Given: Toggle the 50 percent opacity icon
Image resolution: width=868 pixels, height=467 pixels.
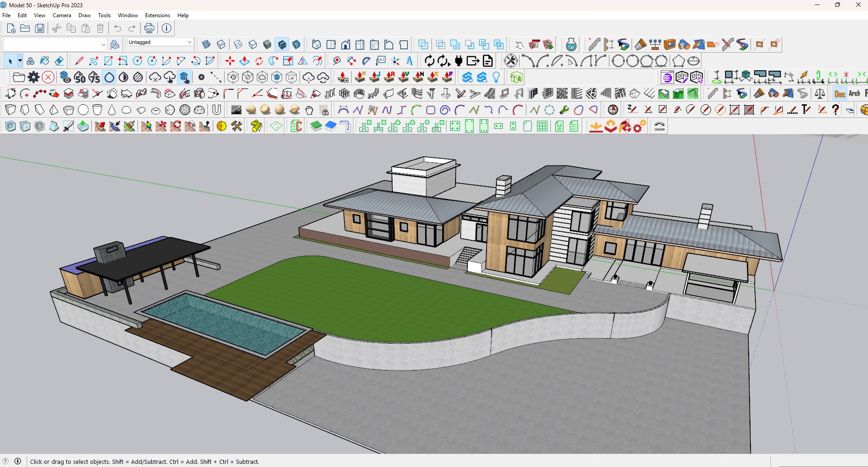Looking at the screenshot, I should (79, 77).
